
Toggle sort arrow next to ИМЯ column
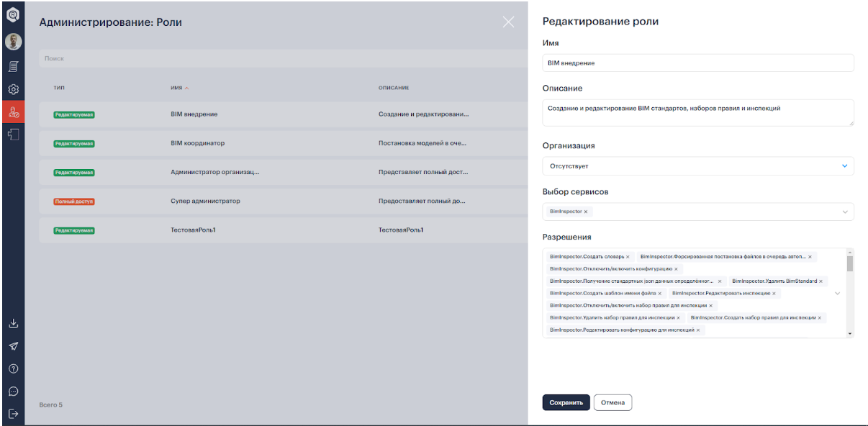[187, 88]
